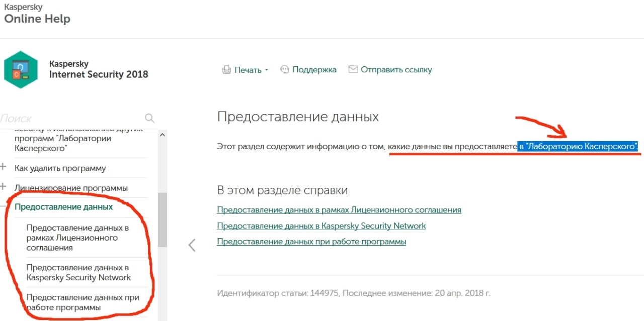Expand the Как удалить программу section
Image resolution: width=644 pixels, height=321 pixels.
click(x=4, y=167)
